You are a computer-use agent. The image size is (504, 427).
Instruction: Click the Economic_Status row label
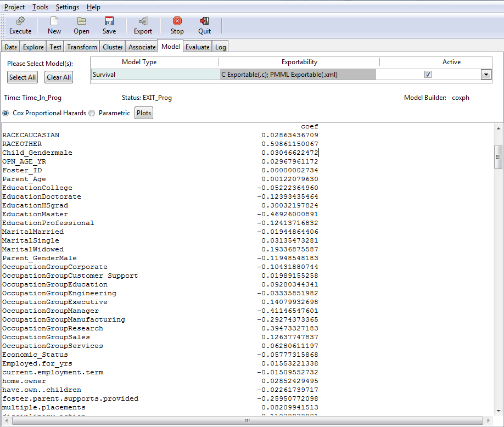click(x=35, y=355)
